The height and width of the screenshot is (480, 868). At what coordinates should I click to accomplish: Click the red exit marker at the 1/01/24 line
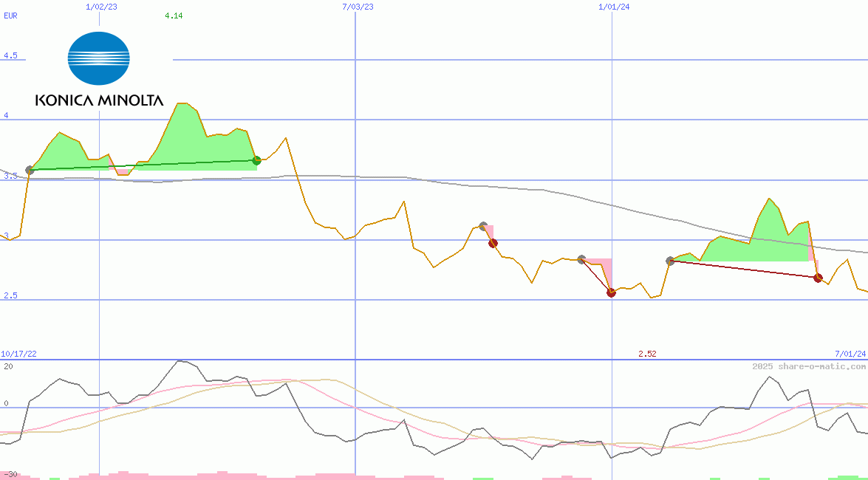pos(611,292)
